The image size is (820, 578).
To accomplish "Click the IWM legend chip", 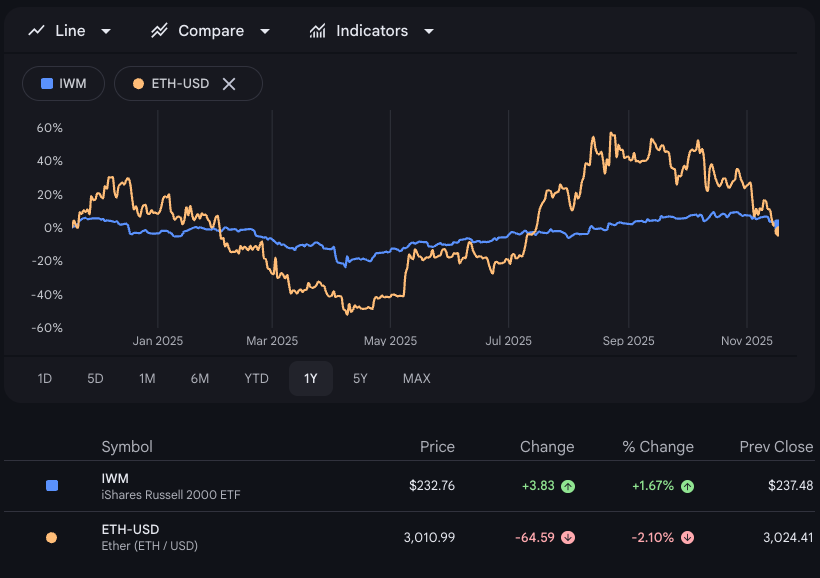I will tap(63, 84).
